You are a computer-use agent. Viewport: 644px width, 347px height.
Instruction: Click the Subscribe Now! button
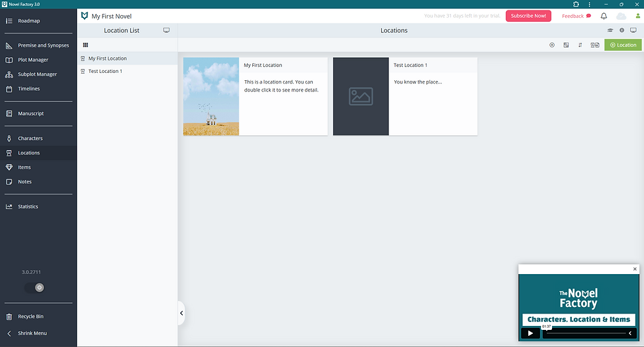pyautogui.click(x=528, y=16)
